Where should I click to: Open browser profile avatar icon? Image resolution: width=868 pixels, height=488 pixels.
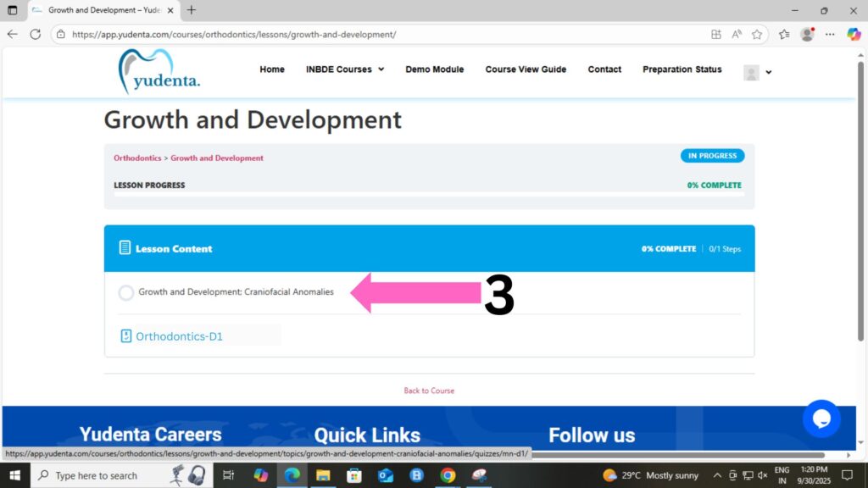tap(807, 35)
